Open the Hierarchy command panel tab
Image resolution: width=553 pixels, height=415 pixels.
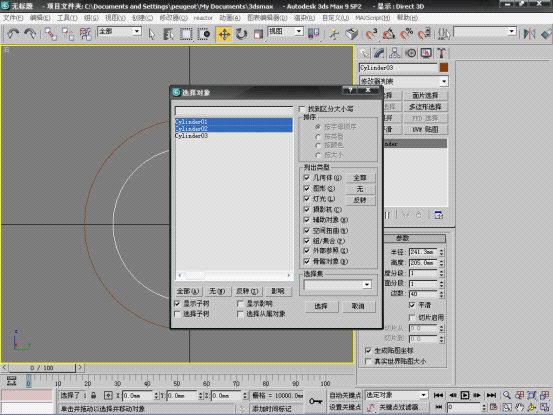[x=395, y=53]
